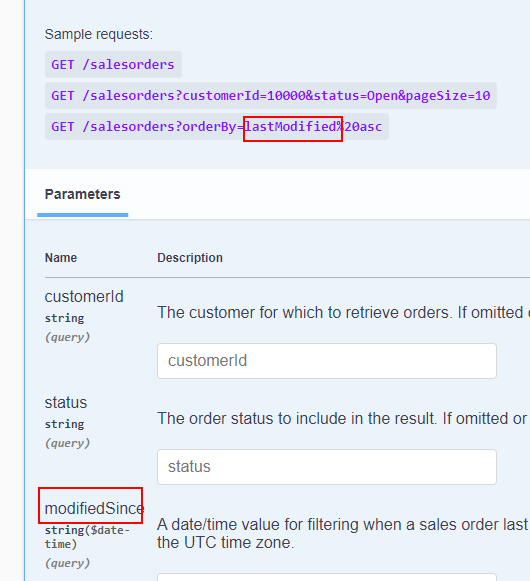Click the customer retrieve orders description
Viewport: 530px width, 581px height.
(343, 313)
